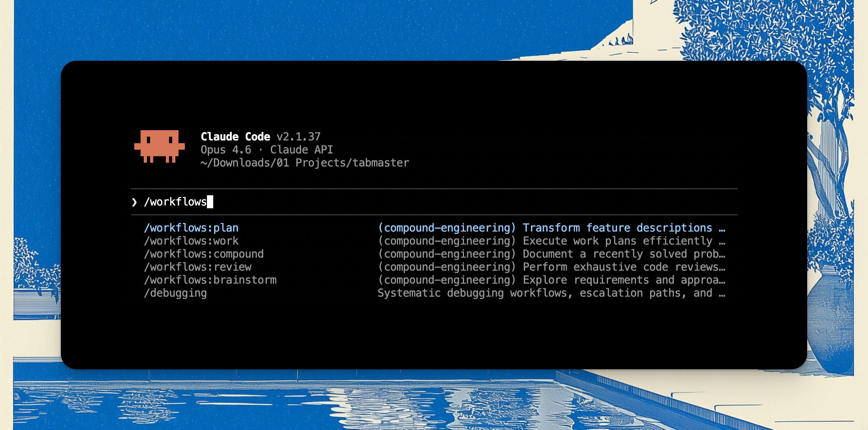Pick the /debugging command entry
This screenshot has width=868, height=430.
point(175,293)
